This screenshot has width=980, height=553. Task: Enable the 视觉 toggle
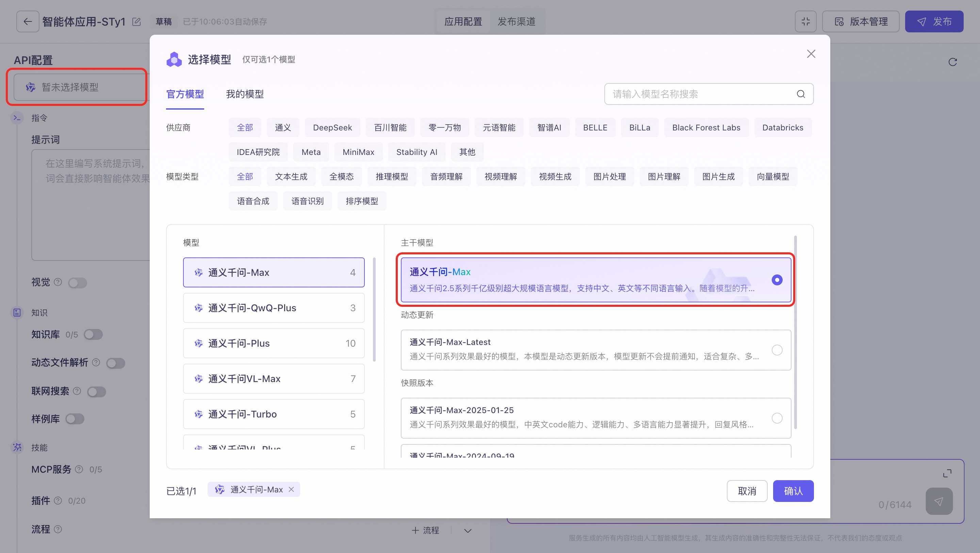pos(78,283)
